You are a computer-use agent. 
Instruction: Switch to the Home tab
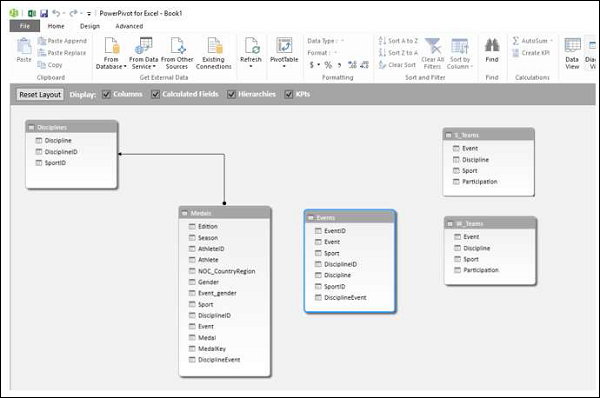[56, 26]
